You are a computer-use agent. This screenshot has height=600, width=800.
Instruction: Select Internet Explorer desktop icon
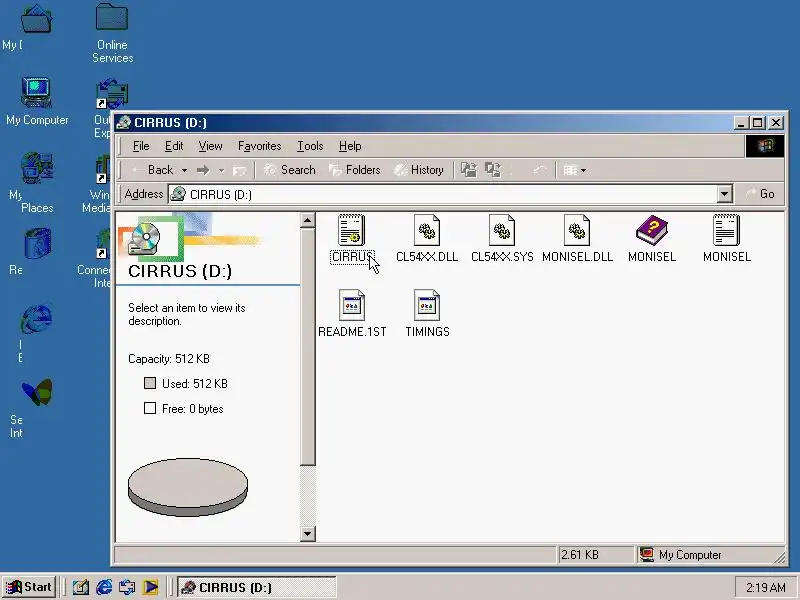coord(36,318)
